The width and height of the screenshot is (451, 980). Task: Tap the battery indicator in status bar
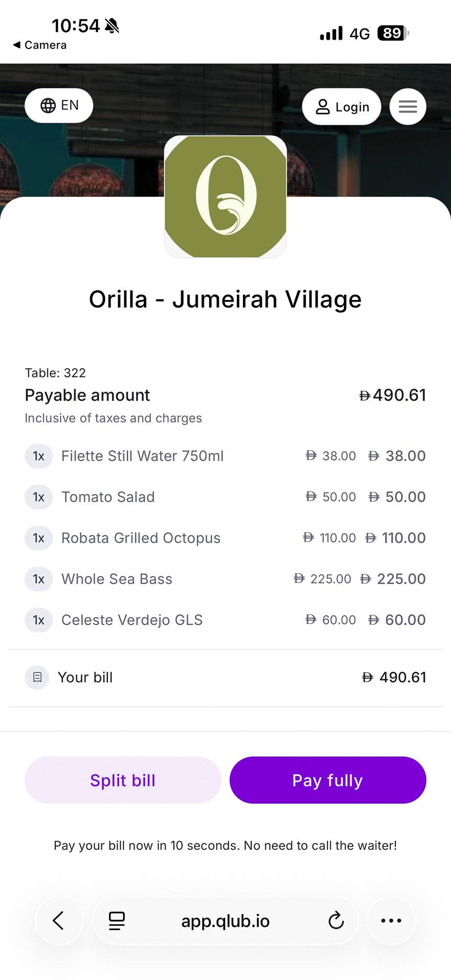(x=393, y=33)
